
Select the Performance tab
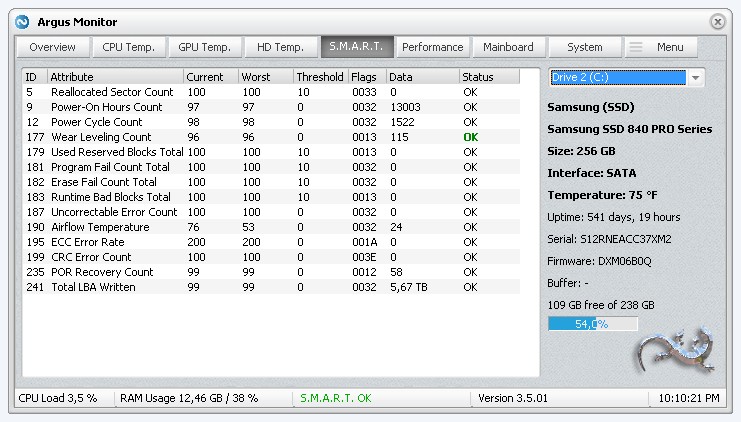click(x=432, y=47)
